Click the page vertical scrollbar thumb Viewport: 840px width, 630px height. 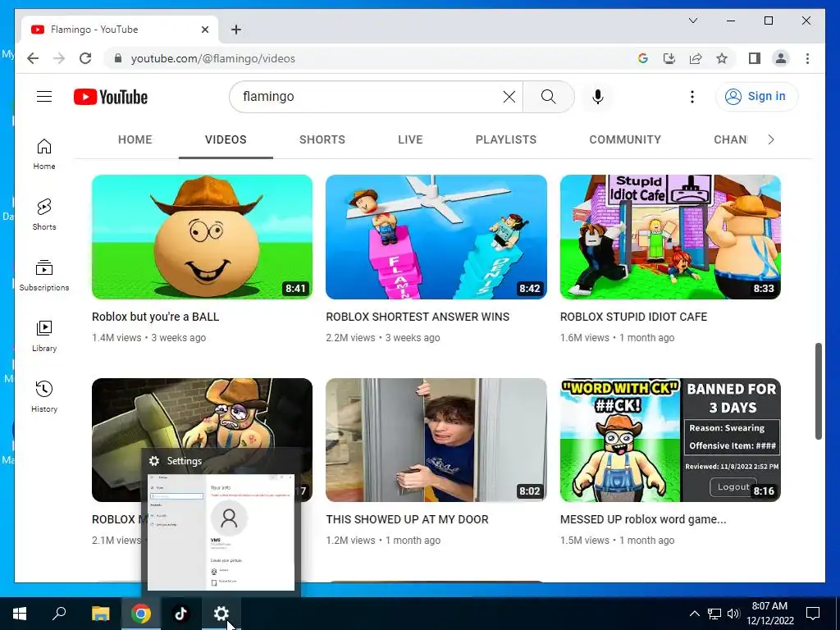pyautogui.click(x=818, y=391)
